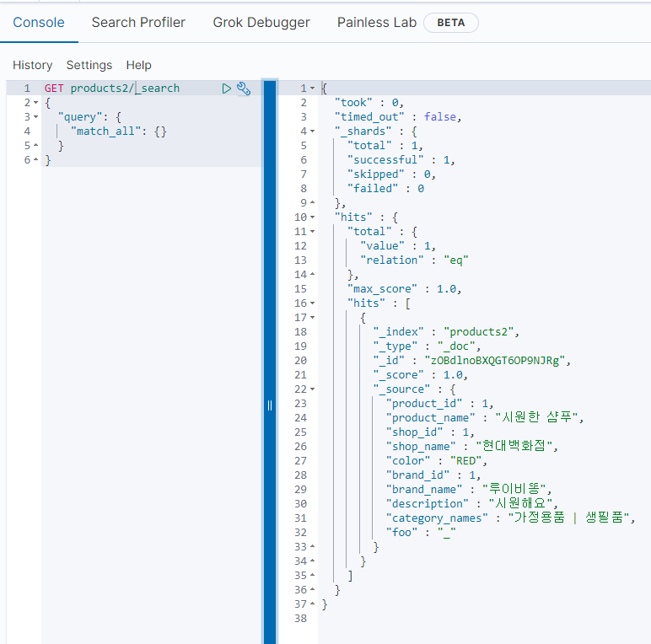The height and width of the screenshot is (644, 651).
Task: Click the Help link
Action: 138,65
